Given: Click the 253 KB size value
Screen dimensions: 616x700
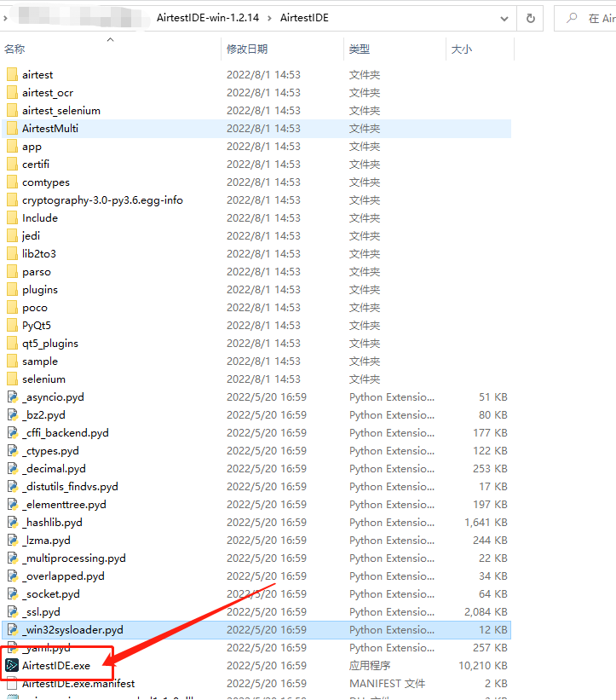Looking at the screenshot, I should click(x=490, y=469).
